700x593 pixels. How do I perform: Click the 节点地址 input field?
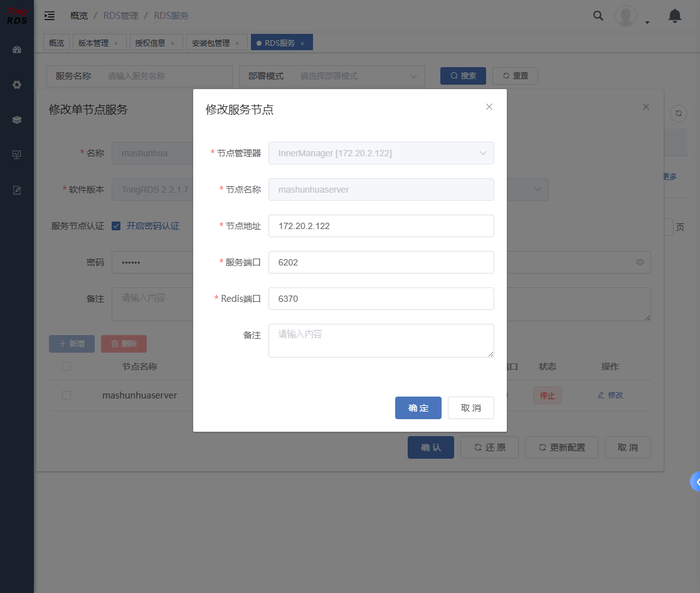pos(381,226)
